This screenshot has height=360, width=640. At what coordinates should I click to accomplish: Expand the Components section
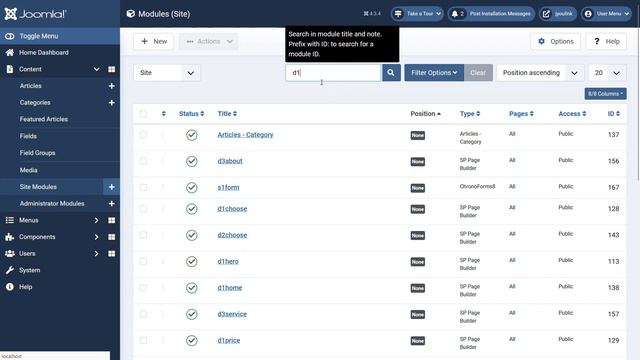96,237
